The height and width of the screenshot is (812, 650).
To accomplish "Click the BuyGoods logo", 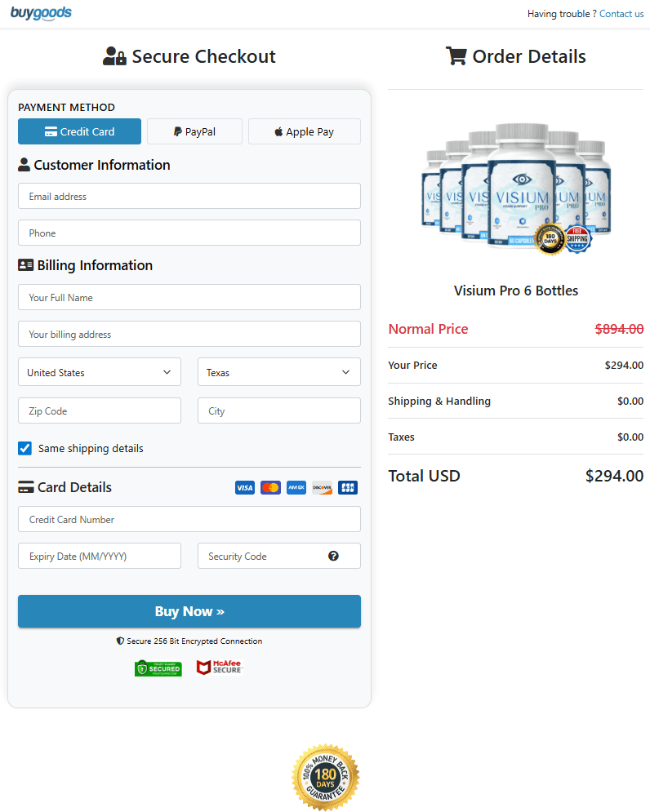I will point(41,13).
